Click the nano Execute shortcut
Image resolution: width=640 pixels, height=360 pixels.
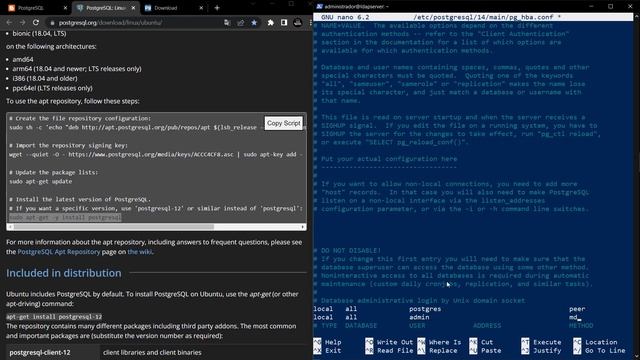[x=542, y=342]
